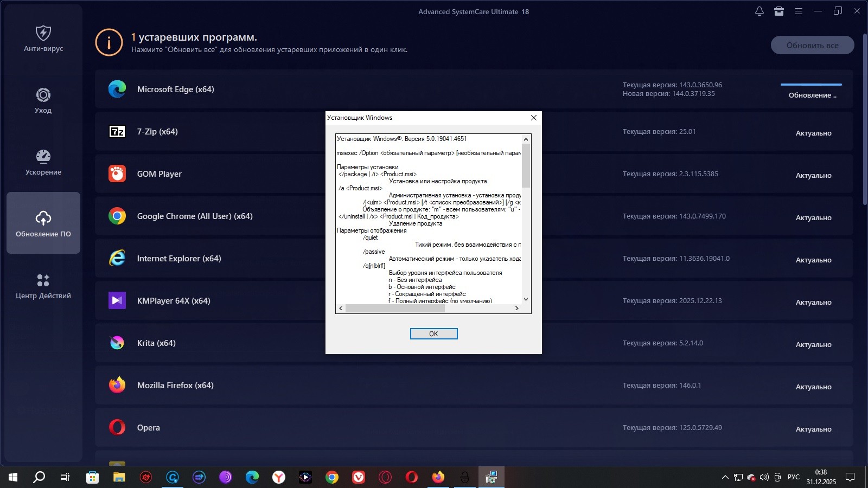Viewport: 868px width, 488px height.
Task: Click right arrow of horizontal scrollbar
Action: point(516,309)
